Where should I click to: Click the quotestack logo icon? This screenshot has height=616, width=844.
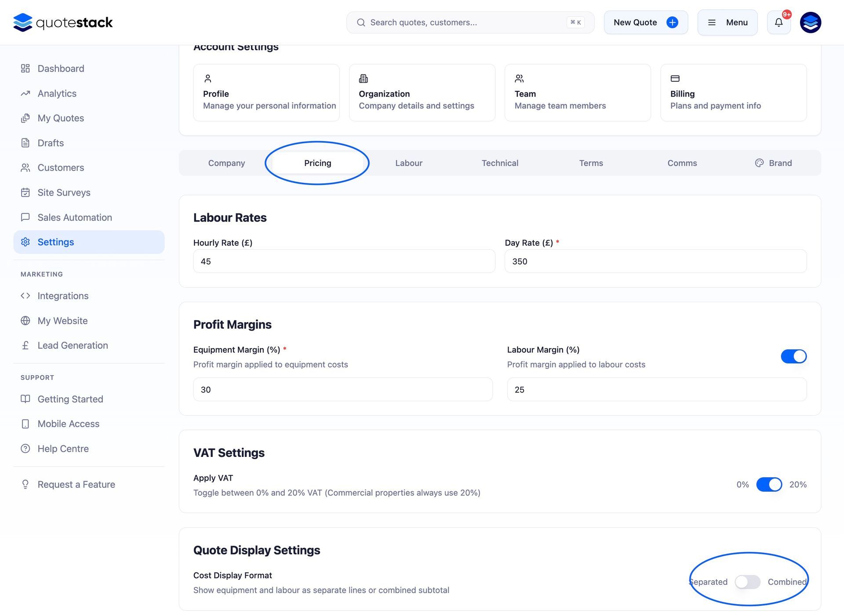(x=23, y=22)
